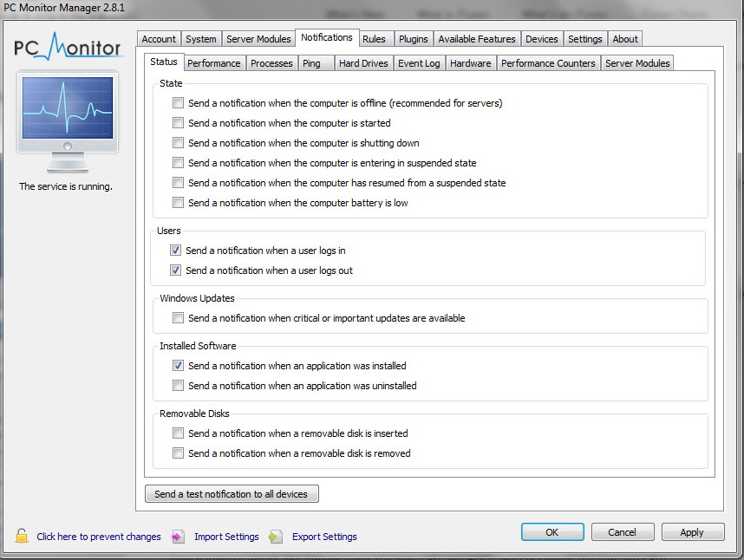
Task: Click the Import Settings link
Action: click(226, 537)
